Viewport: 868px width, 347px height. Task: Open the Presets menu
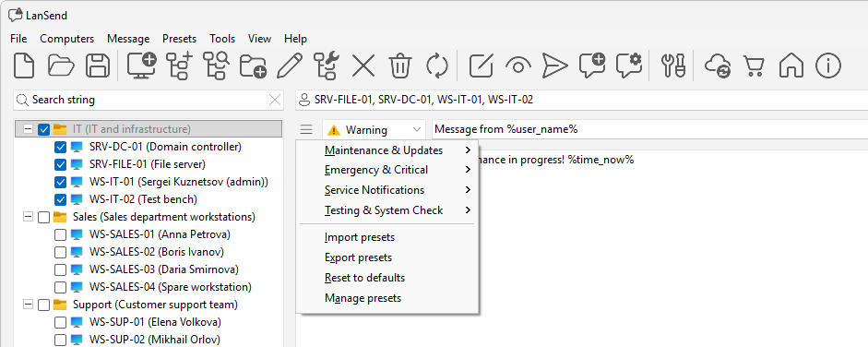point(179,39)
